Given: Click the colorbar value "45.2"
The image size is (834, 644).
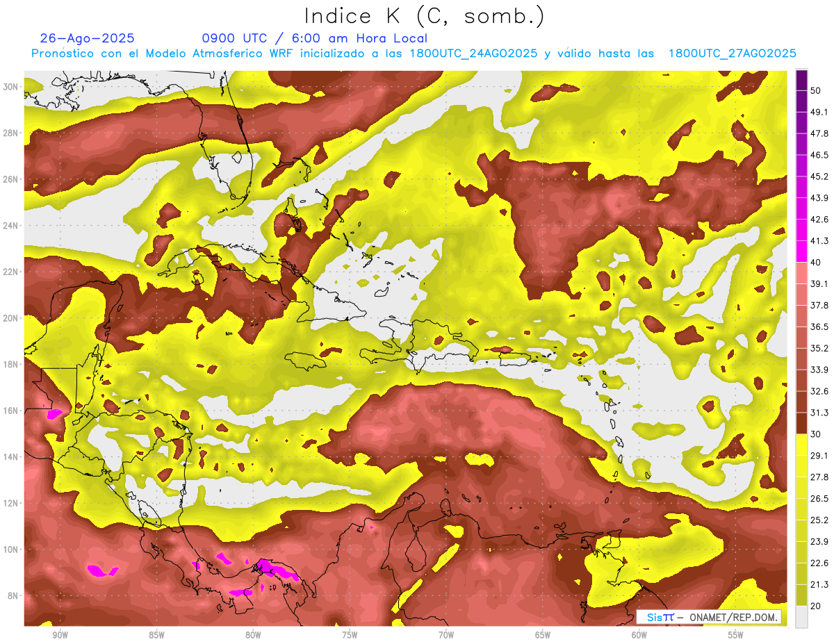Looking at the screenshot, I should 819,176.
